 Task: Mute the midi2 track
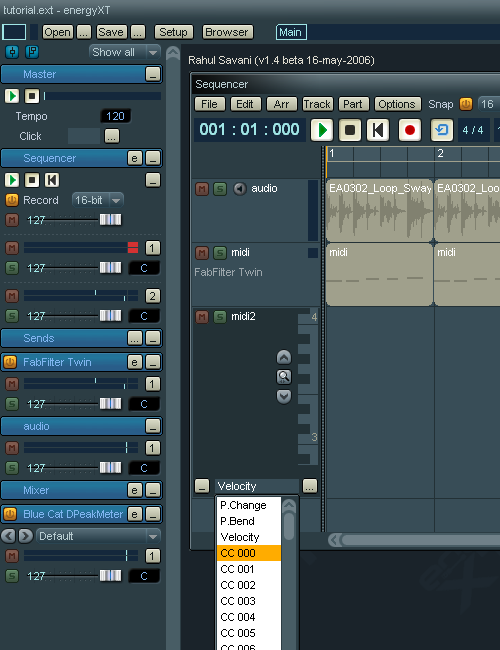202,317
